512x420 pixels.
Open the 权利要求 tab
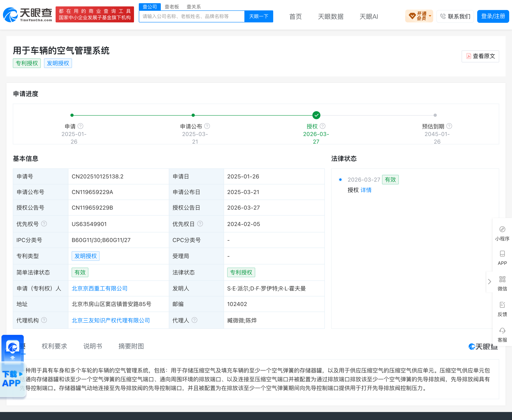click(x=54, y=346)
